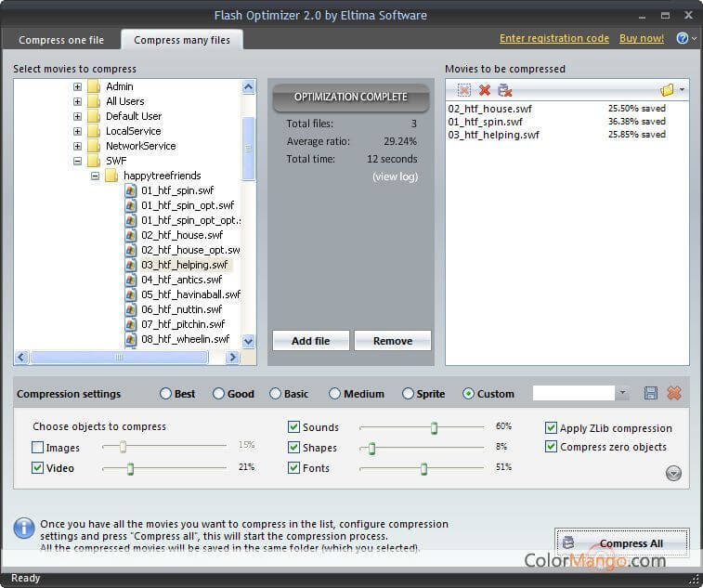Viewport: 703px width, 588px height.
Task: Enable the Images checkbox
Action: (38, 448)
